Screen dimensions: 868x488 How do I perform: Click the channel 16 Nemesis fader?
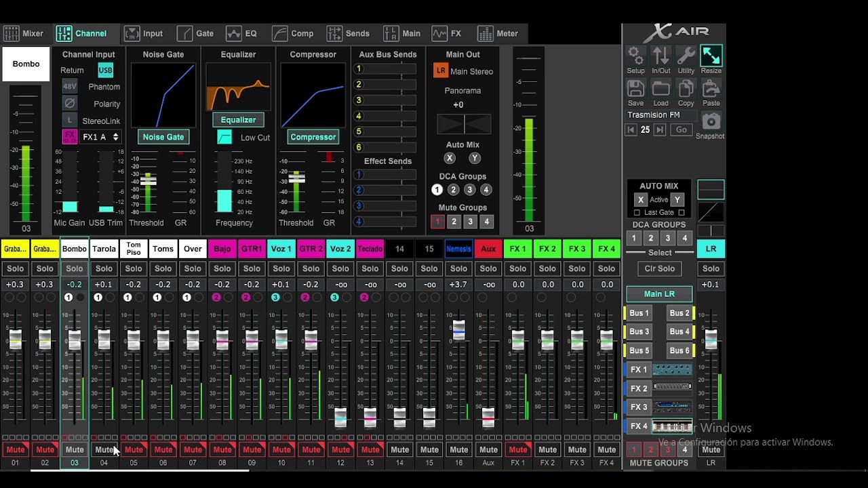coord(458,329)
